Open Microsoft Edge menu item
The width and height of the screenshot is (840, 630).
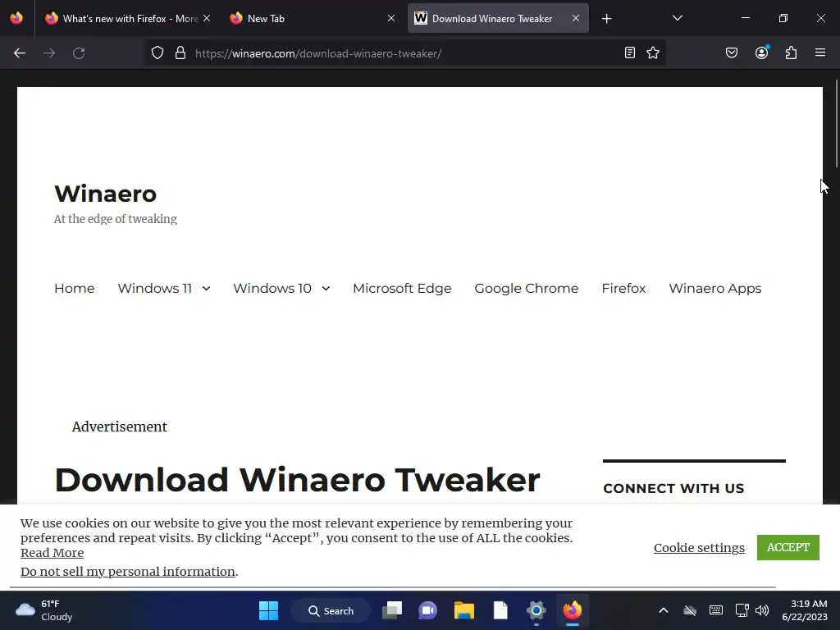pyautogui.click(x=402, y=288)
